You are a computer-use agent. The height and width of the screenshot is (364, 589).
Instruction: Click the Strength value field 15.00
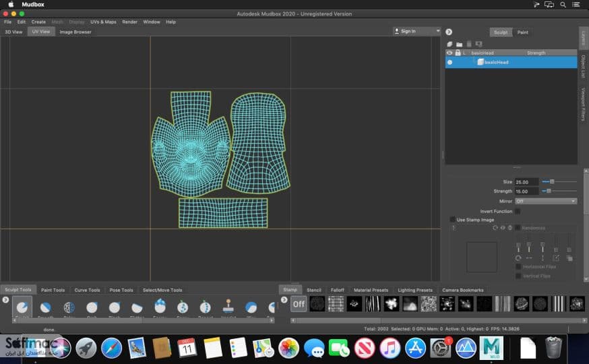coord(526,191)
